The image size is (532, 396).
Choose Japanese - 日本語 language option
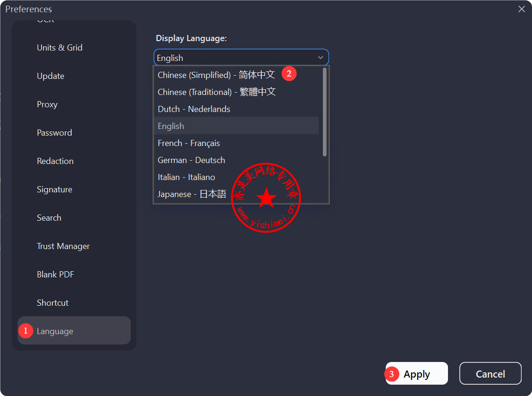pos(192,194)
